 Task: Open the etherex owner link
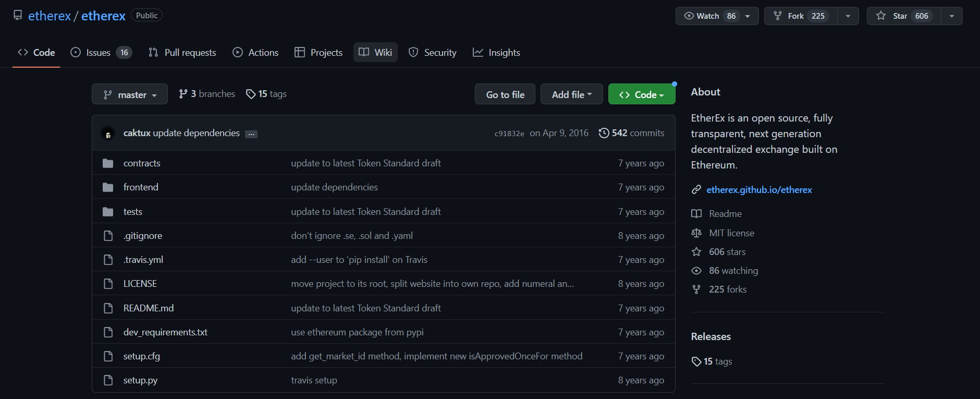tap(50, 16)
